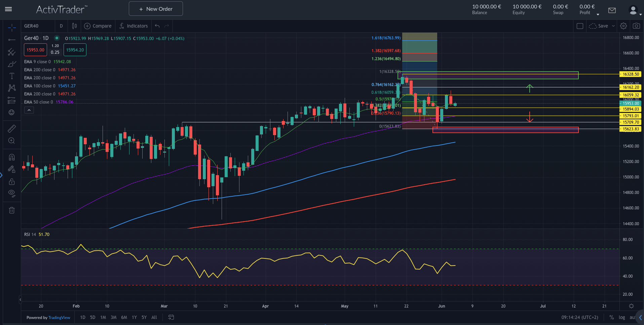Image resolution: width=644 pixels, height=325 pixels.
Task: Pick the text annotation tool
Action: pos(11,76)
